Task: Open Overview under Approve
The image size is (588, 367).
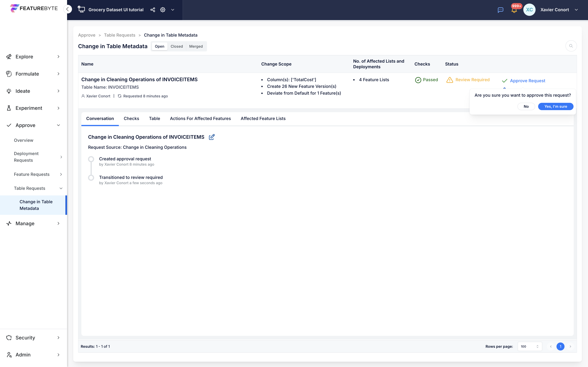Action: point(23,140)
